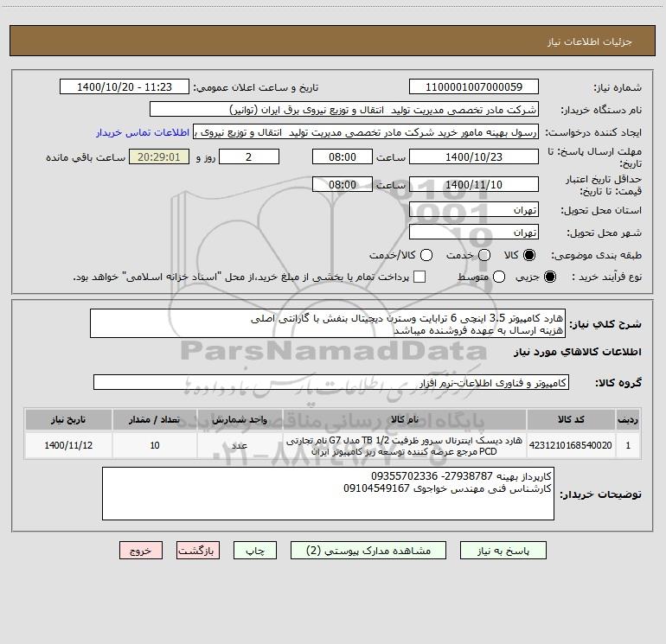
Task: Click the توضیحات خریدار notes box
Action: 328,494
